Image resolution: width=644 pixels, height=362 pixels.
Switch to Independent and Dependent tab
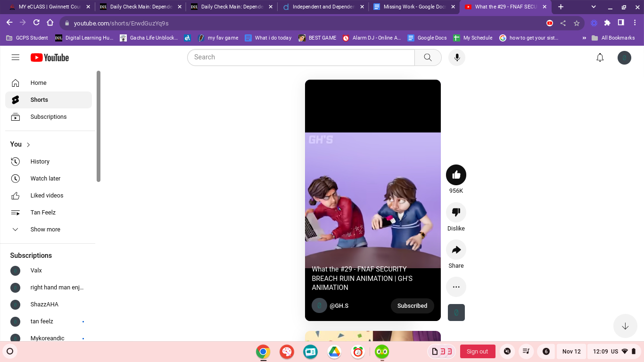(x=323, y=7)
